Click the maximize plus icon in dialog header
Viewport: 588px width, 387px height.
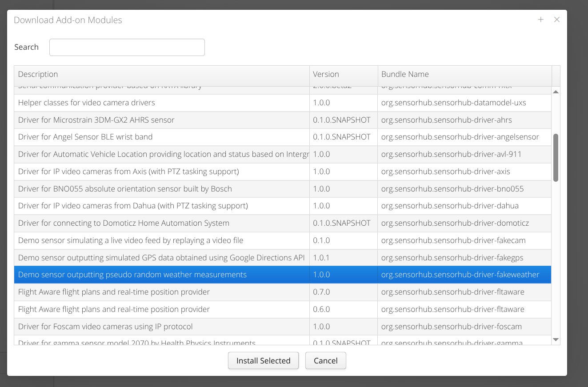tap(540, 20)
